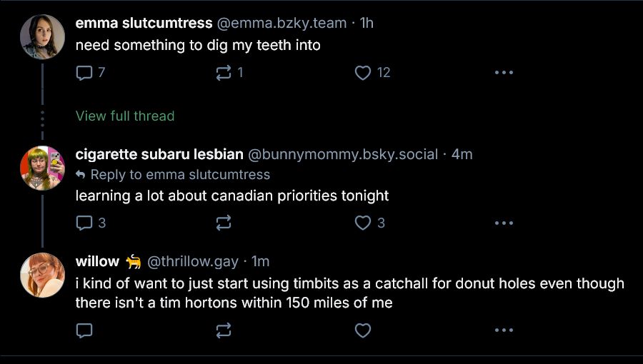
Task: Open willow's profile avatar
Action: 42,275
